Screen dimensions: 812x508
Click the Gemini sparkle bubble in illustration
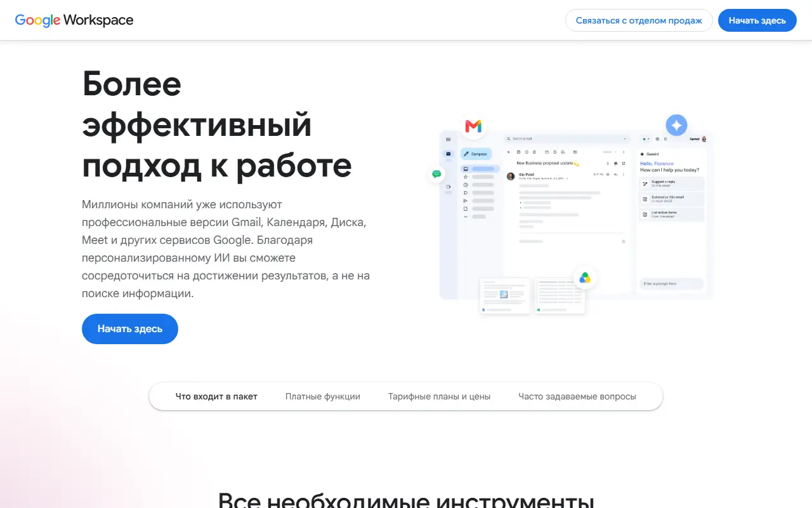(x=676, y=125)
